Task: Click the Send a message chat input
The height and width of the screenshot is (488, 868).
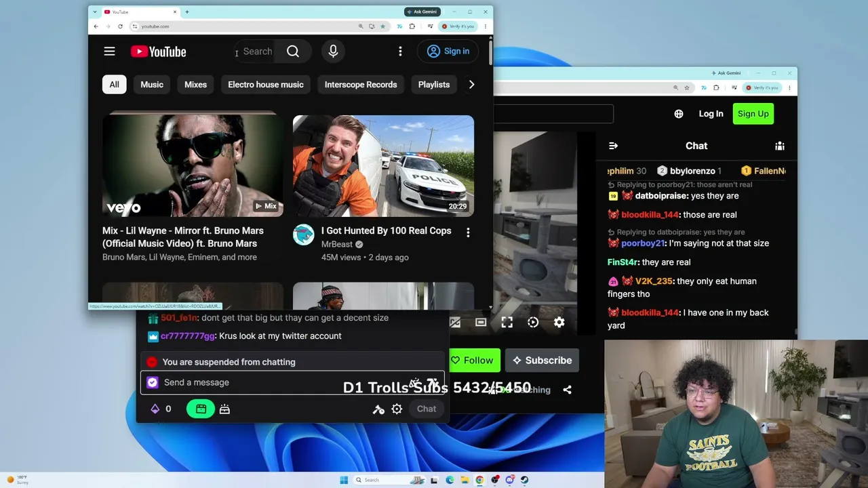Action: click(292, 382)
